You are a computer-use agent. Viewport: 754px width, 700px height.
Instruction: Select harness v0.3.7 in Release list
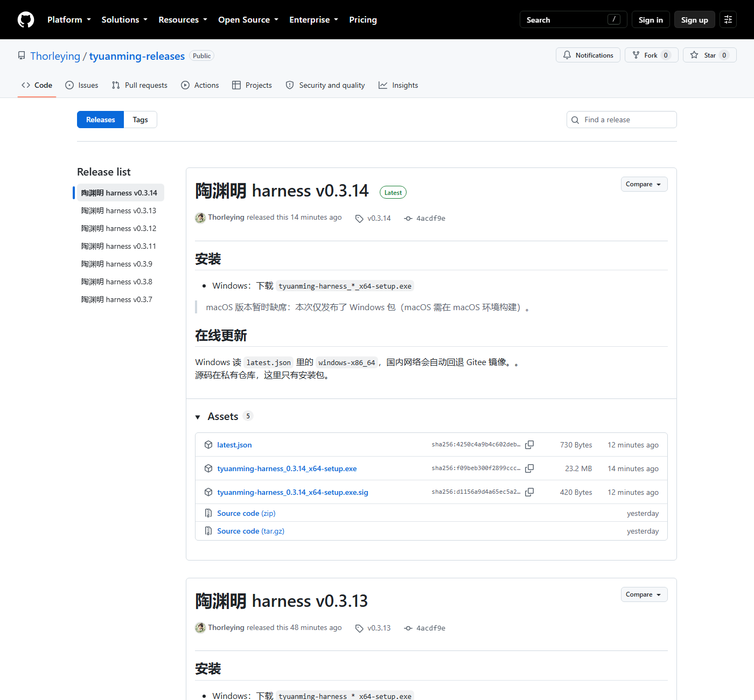click(x=117, y=299)
